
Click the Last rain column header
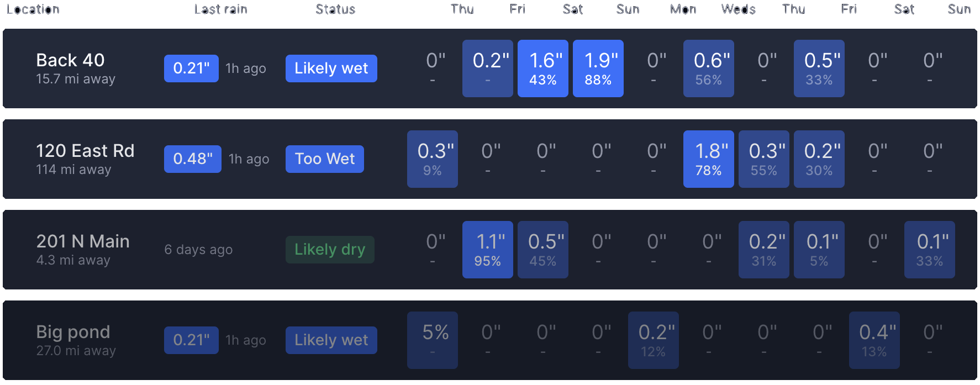[220, 9]
